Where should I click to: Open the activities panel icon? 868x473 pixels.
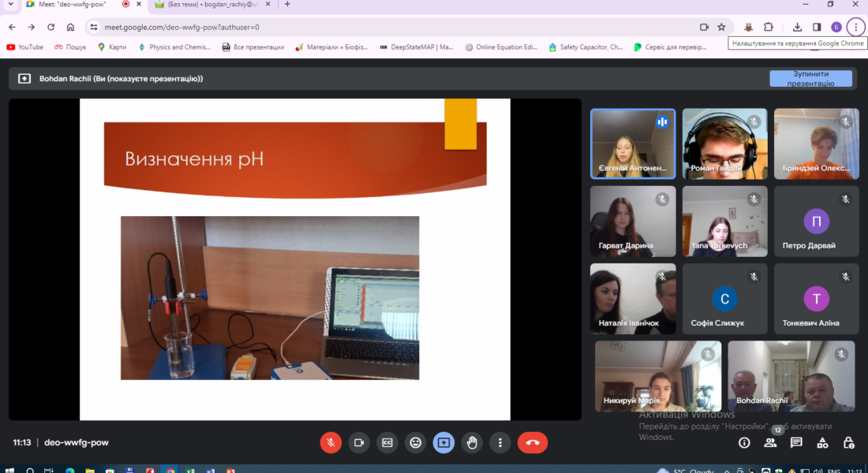[x=823, y=443]
